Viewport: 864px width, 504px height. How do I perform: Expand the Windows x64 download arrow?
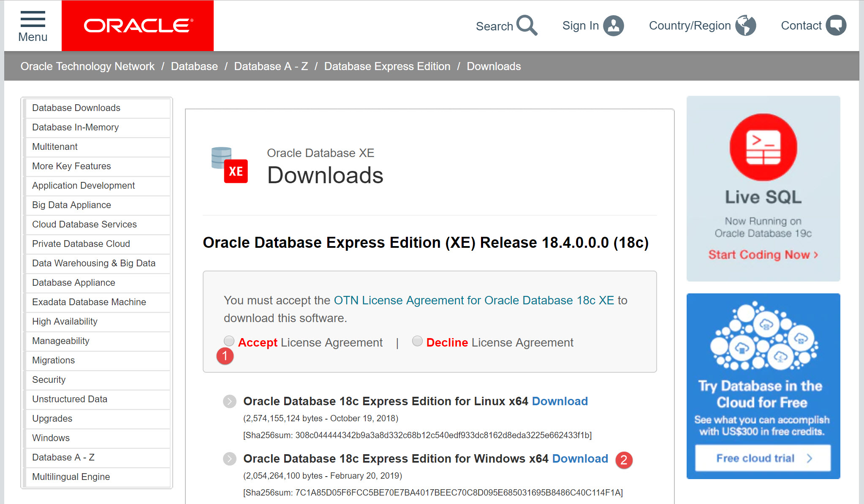pos(230,459)
